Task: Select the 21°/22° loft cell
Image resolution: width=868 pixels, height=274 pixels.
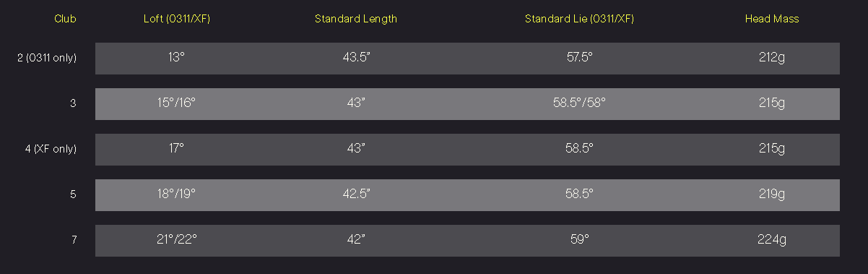Action: click(177, 240)
